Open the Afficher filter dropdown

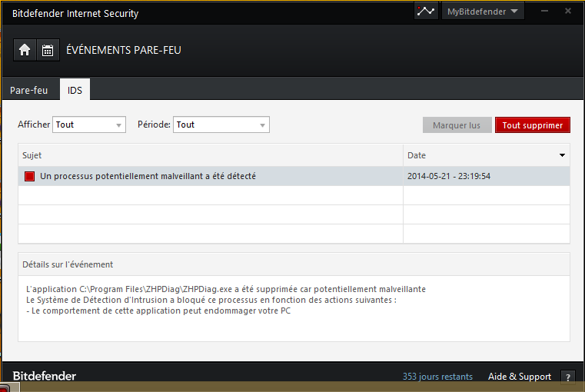tap(89, 125)
